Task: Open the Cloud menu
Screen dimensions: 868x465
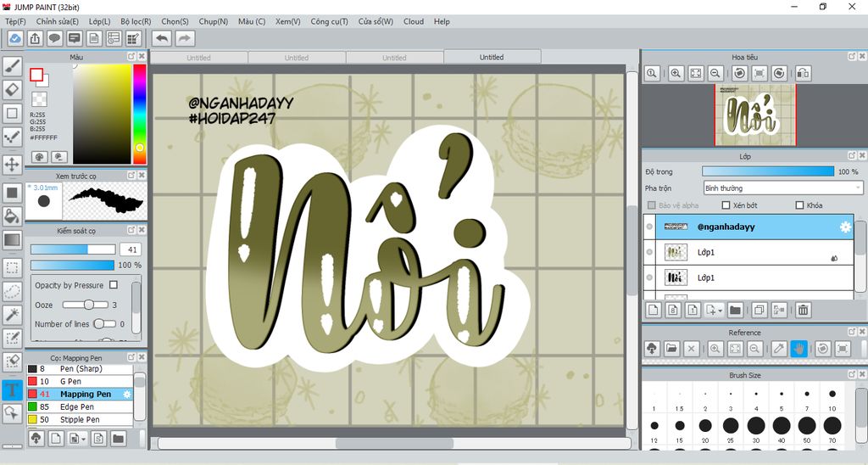Action: (414, 21)
